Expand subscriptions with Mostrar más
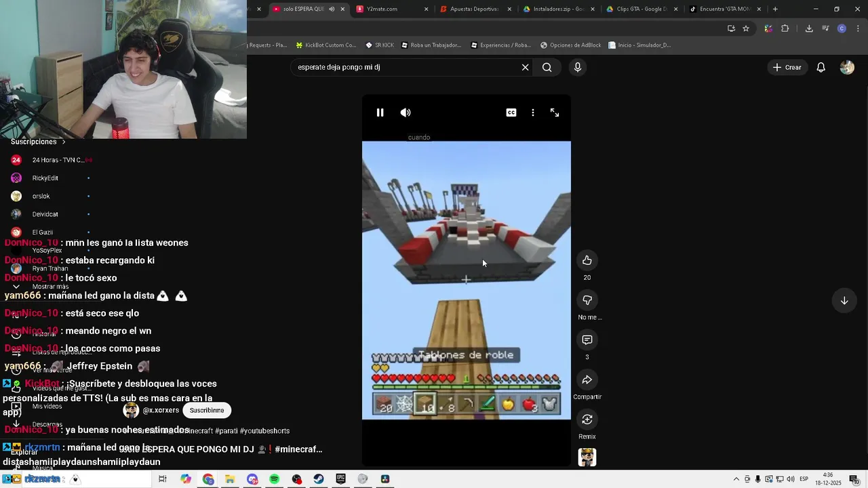 (x=50, y=287)
